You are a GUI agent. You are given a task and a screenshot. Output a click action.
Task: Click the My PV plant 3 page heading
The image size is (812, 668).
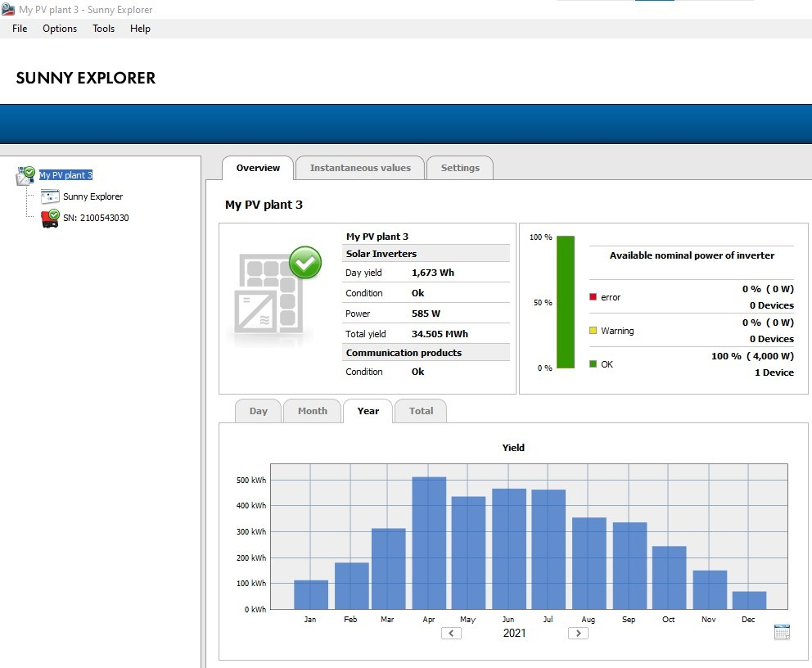click(264, 205)
